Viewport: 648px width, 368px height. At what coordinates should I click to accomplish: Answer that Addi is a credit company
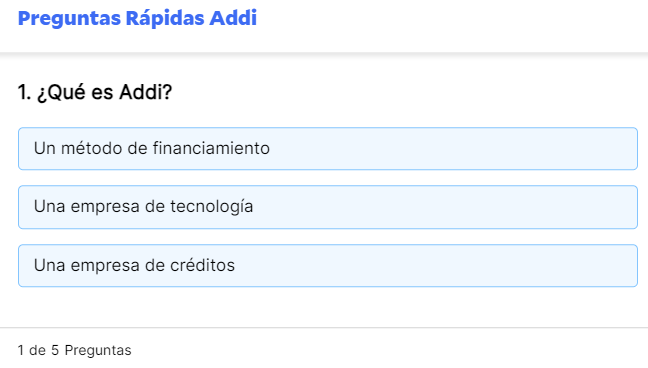click(x=328, y=265)
